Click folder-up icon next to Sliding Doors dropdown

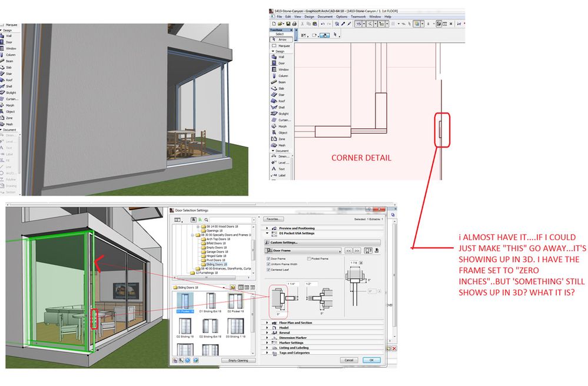tap(232, 287)
